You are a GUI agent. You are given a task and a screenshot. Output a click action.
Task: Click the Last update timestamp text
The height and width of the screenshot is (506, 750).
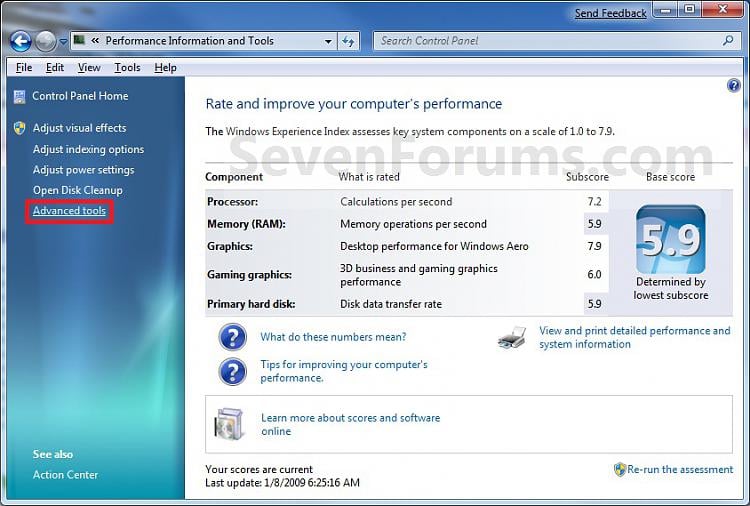pyautogui.click(x=282, y=483)
